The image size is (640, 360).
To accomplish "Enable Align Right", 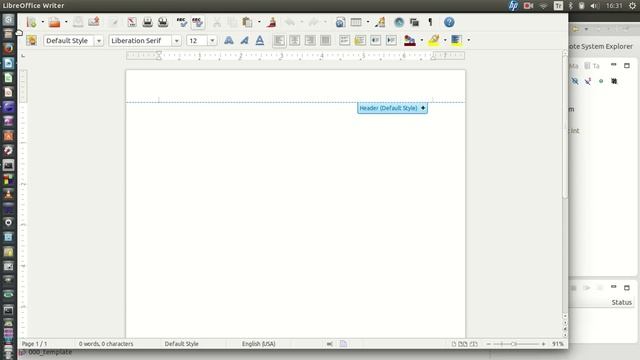I will click(310, 40).
